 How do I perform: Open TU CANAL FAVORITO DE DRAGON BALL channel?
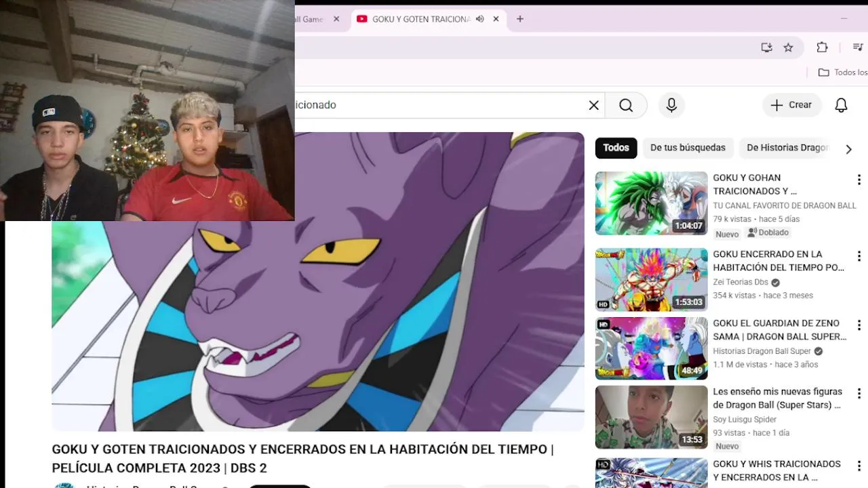pos(785,205)
